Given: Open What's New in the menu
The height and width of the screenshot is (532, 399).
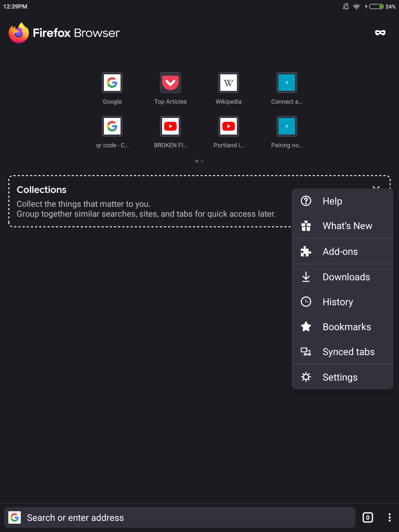Looking at the screenshot, I should 347,226.
